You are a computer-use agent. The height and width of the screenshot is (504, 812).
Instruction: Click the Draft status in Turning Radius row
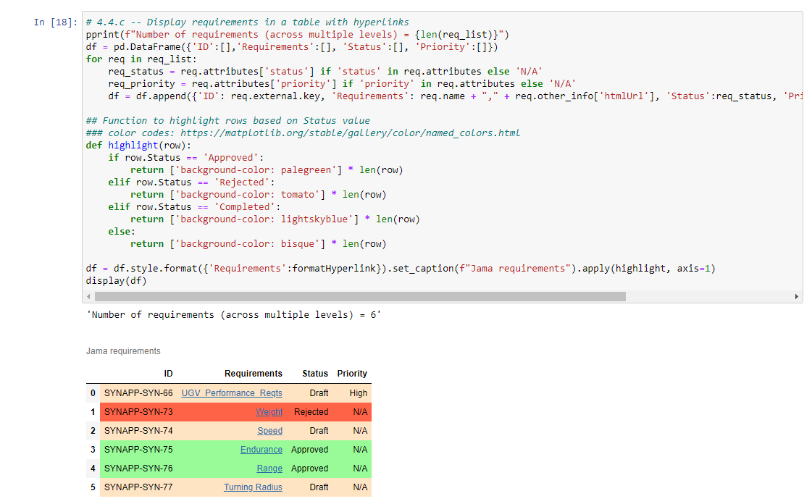(319, 487)
